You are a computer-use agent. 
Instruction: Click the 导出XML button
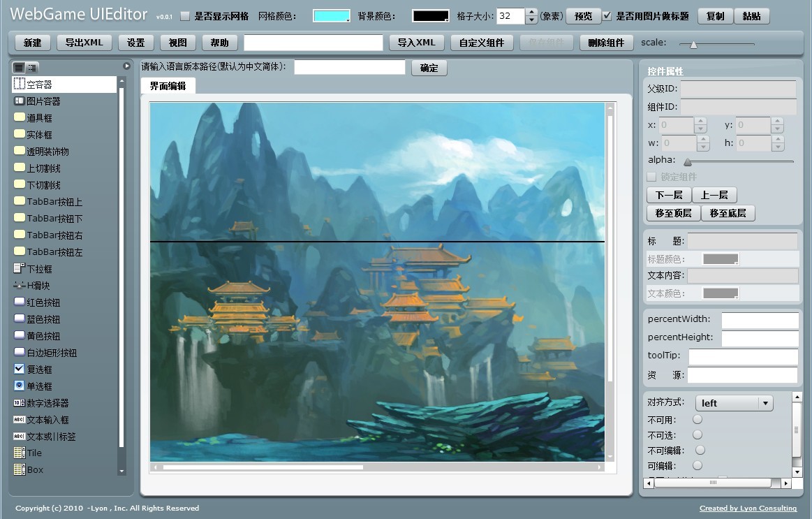pyautogui.click(x=84, y=43)
